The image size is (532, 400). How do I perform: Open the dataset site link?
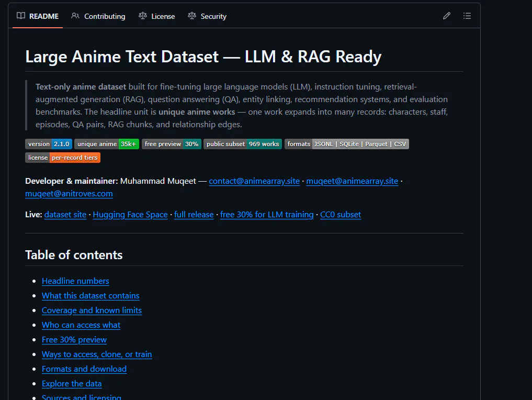[65, 215]
